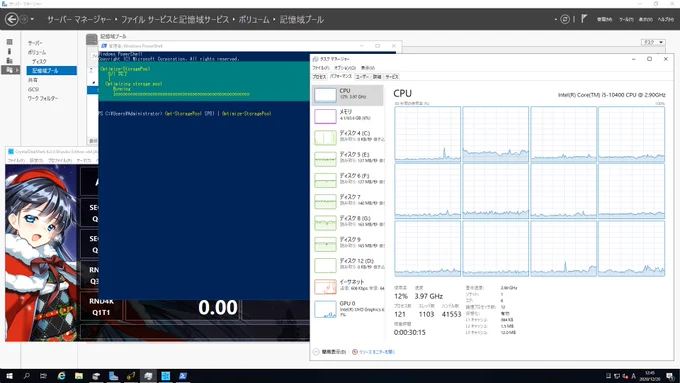Viewport: 680px width, 383px height.
Task: Click the PowerShell window title bar icon
Action: [104, 46]
